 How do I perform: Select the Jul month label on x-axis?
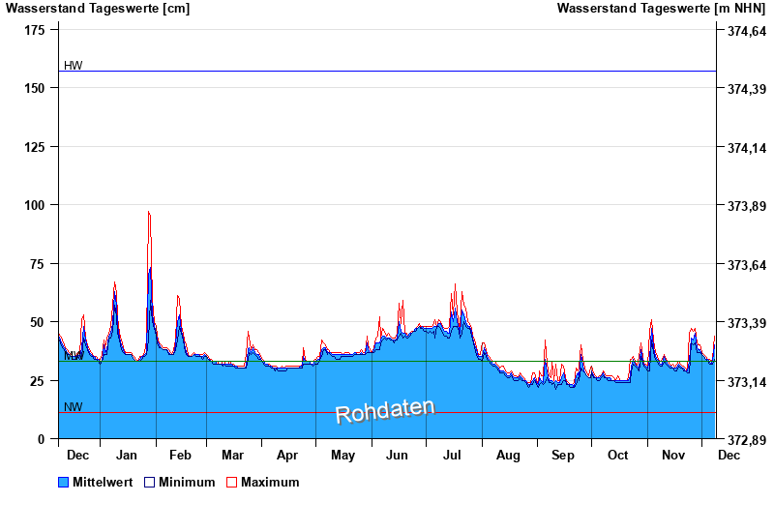tap(453, 455)
